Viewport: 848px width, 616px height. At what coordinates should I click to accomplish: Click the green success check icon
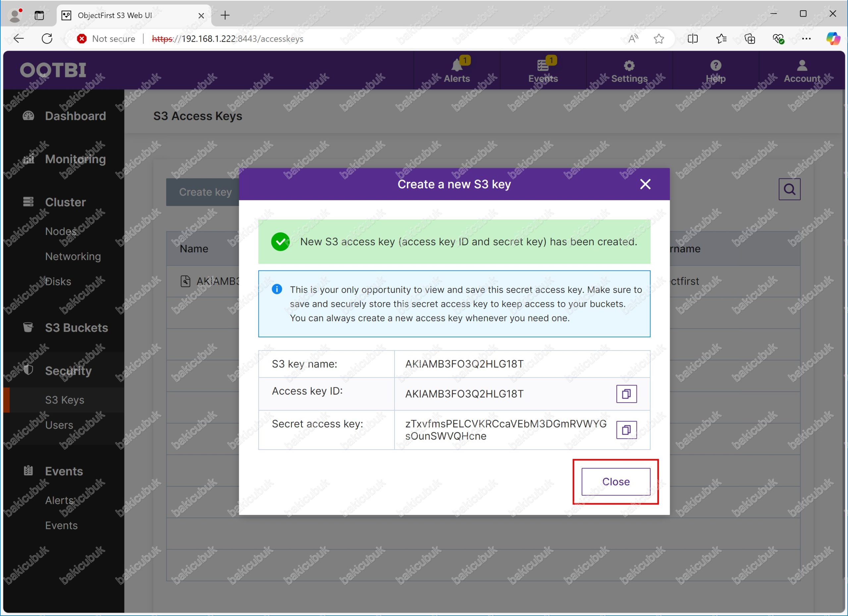pos(281,242)
